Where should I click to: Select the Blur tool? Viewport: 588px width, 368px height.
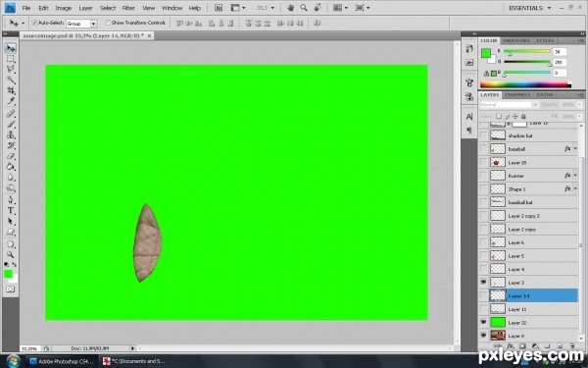pyautogui.click(x=11, y=177)
